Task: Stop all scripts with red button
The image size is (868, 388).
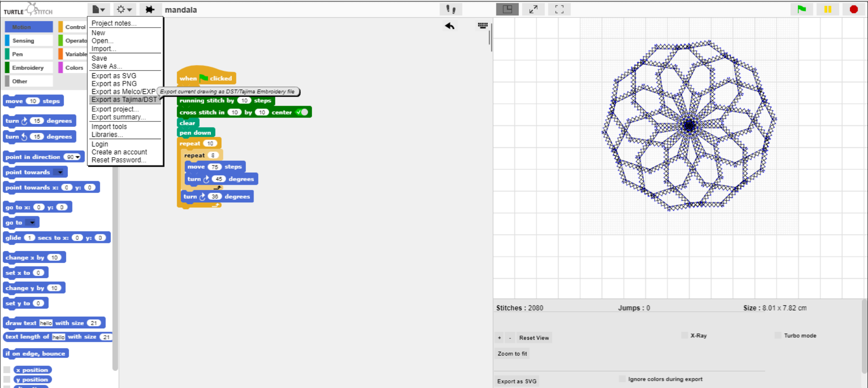Action: pos(854,9)
